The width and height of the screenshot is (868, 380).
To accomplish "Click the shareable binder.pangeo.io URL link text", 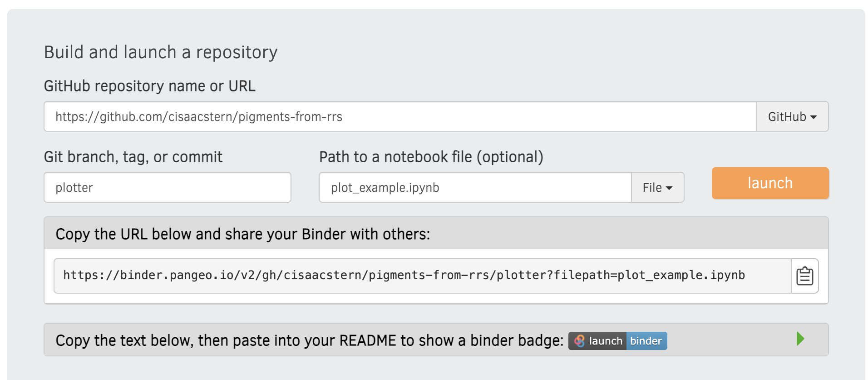I will pos(404,275).
